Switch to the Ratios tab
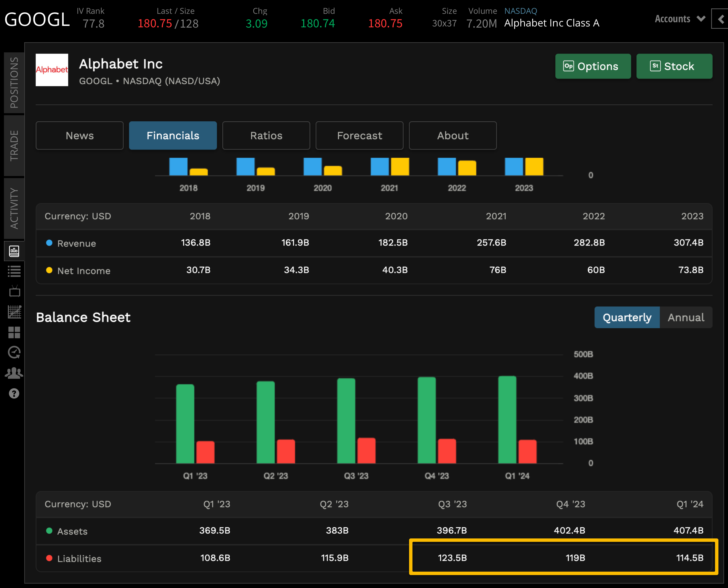This screenshot has width=728, height=588. click(266, 135)
